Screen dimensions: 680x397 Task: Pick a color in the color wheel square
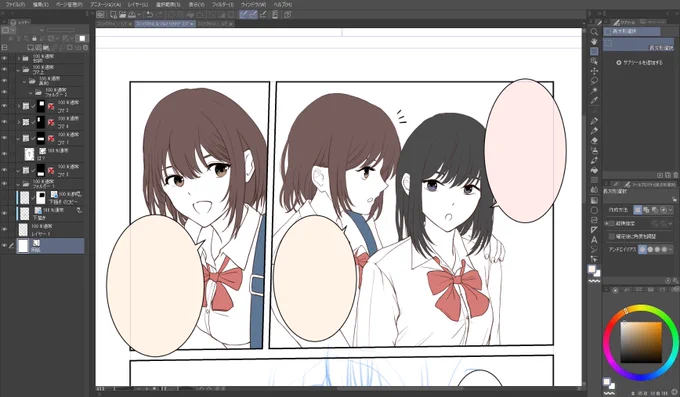pos(641,342)
